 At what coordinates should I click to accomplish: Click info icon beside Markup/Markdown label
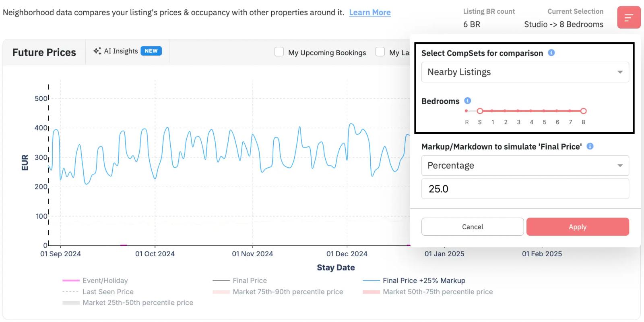click(590, 146)
